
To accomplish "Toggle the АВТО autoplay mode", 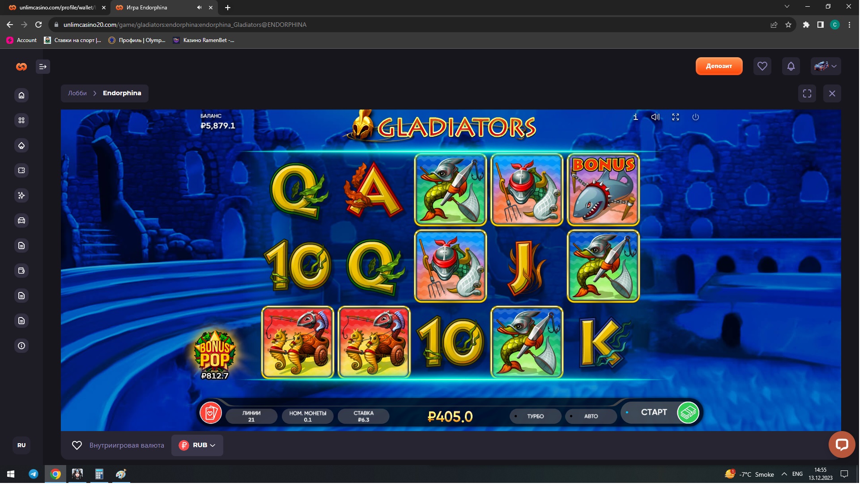I will click(x=591, y=416).
